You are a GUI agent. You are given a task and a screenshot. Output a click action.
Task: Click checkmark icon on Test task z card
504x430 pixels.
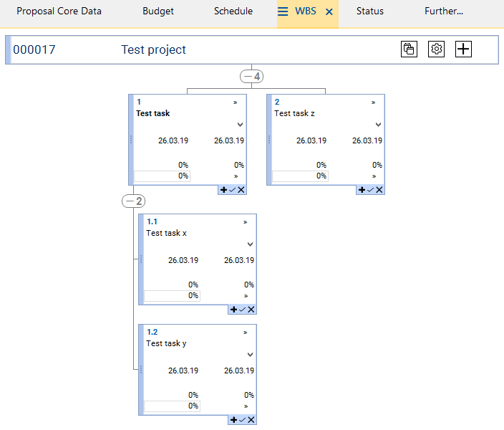coord(371,190)
